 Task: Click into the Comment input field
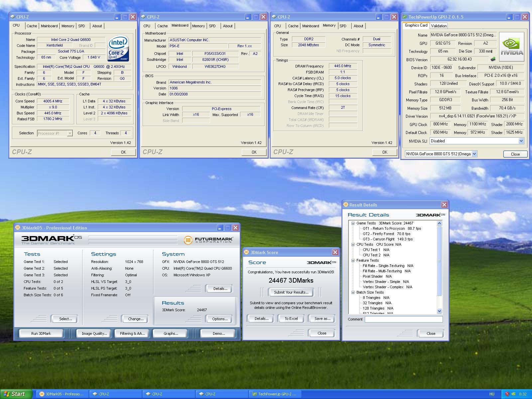coord(404,319)
